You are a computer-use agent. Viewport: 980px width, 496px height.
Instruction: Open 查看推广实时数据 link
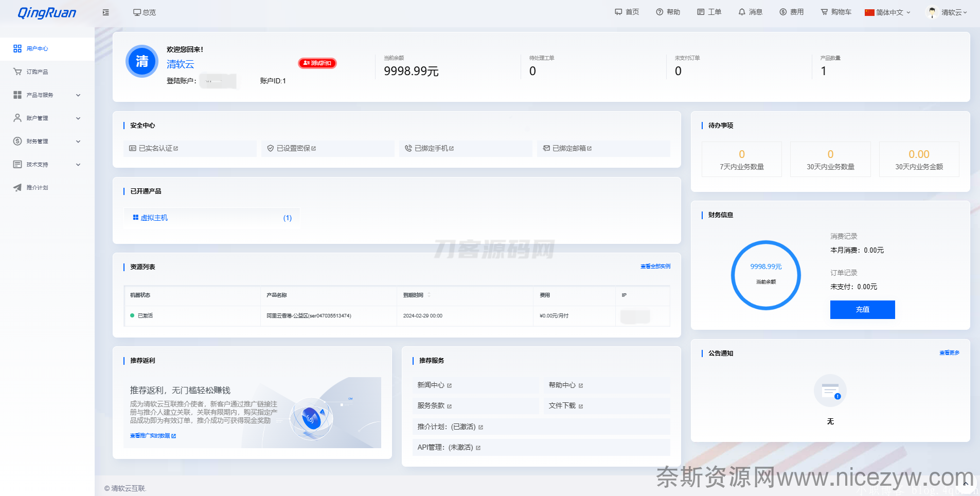153,436
